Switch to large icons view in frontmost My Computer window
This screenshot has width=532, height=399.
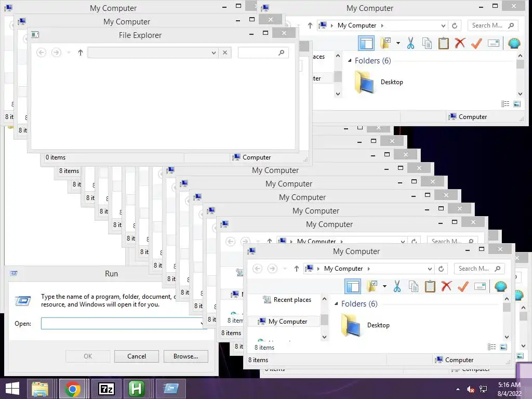tap(503, 347)
